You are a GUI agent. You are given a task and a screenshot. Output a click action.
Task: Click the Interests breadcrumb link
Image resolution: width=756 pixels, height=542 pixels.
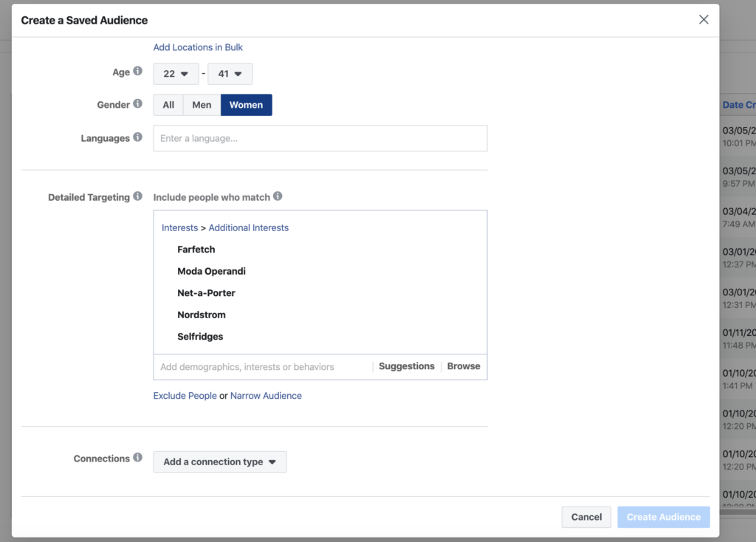point(180,228)
